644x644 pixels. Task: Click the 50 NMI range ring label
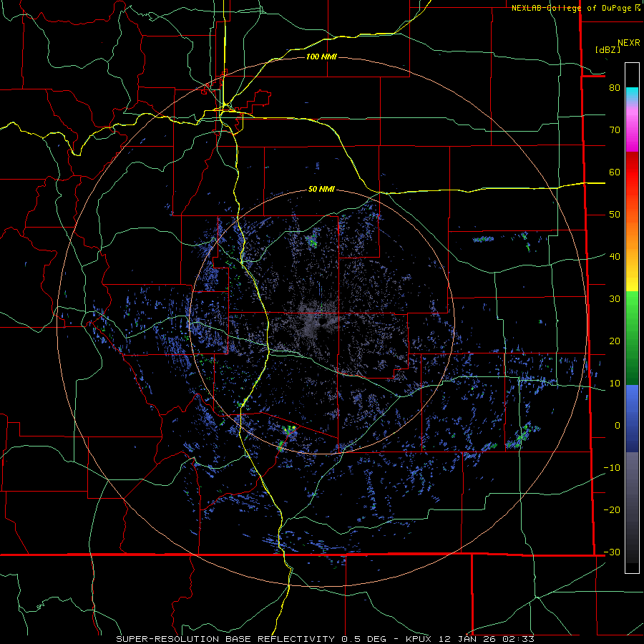(321, 189)
